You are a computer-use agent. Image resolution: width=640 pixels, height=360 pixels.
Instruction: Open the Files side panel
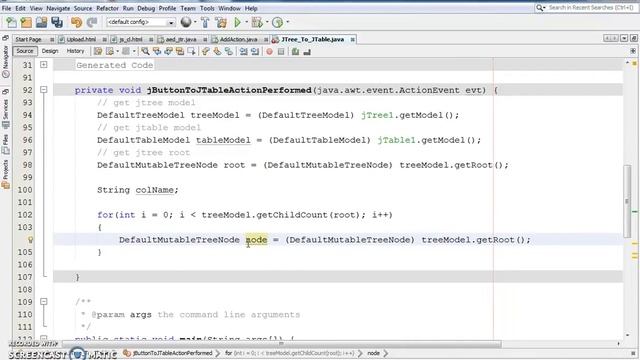pos(6,145)
